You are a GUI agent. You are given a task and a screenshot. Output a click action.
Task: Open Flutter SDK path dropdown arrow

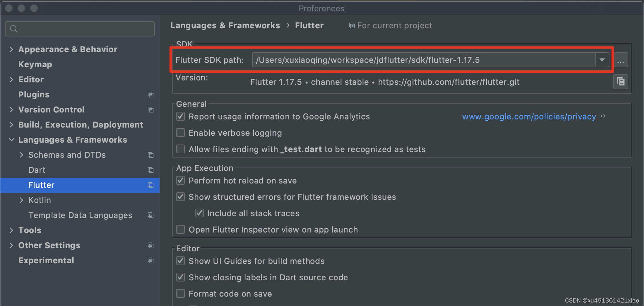[x=602, y=60]
